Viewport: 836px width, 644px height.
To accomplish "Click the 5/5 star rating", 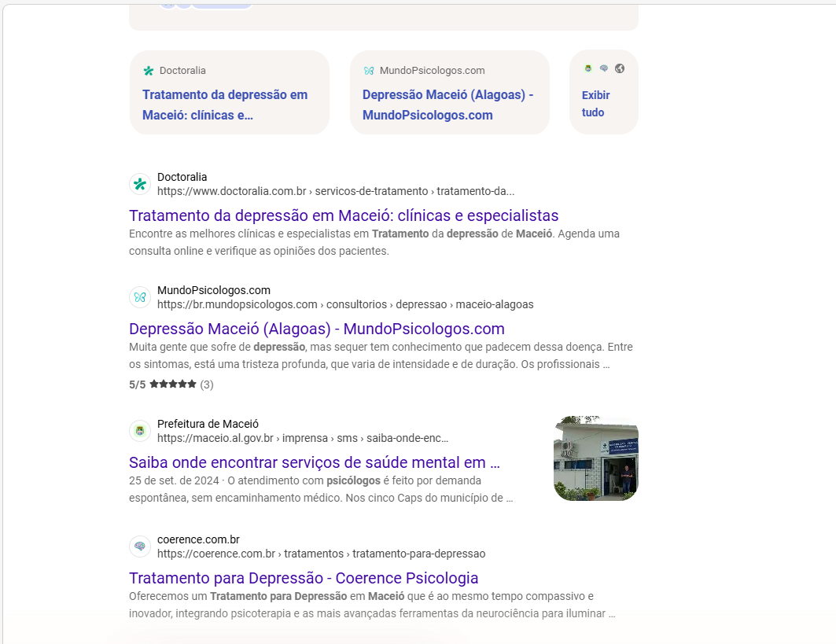I will [171, 385].
